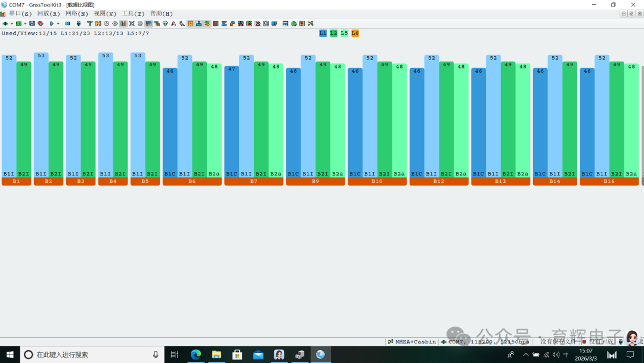The width and height of the screenshot is (644, 363).
Task: Toggle the orange square toolbar icon
Action: tap(191, 23)
